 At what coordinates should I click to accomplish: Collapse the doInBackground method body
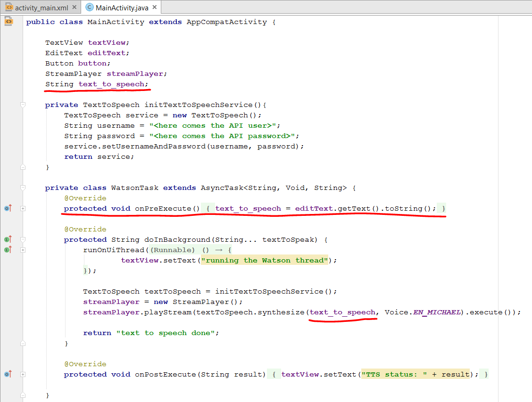coord(23,239)
